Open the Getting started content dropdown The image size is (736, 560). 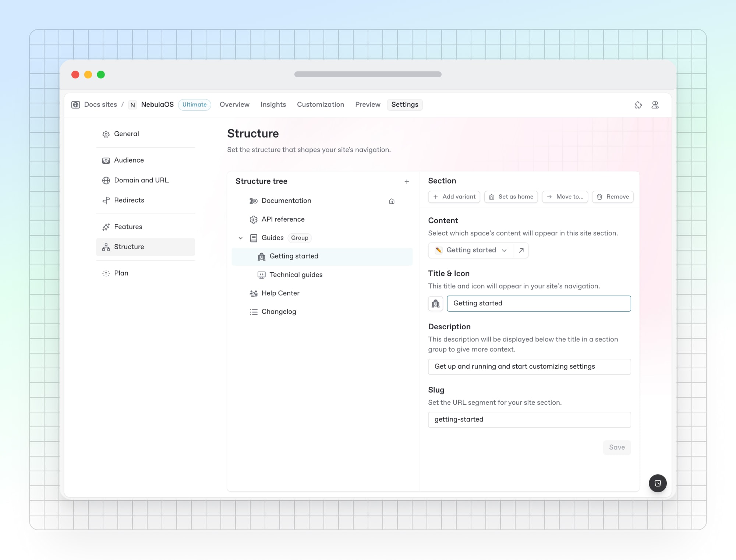[x=471, y=250]
